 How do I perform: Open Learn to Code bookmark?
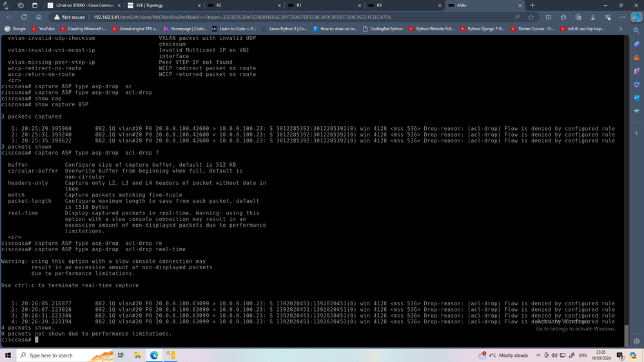click(x=234, y=29)
